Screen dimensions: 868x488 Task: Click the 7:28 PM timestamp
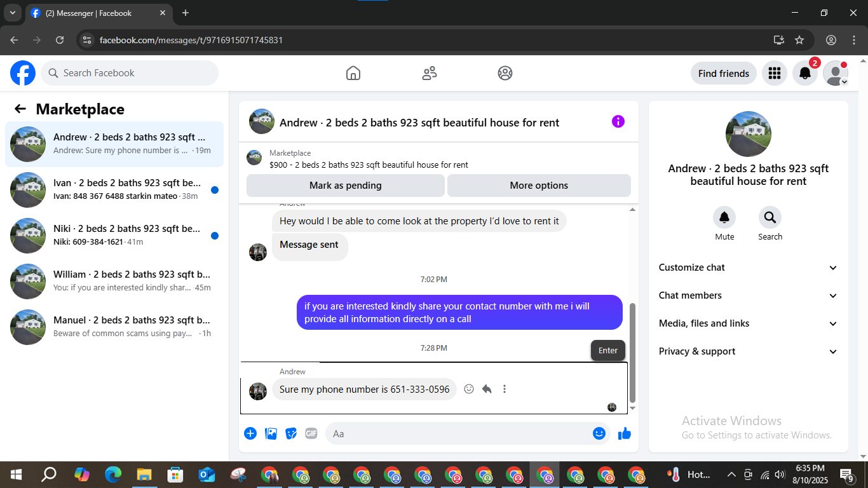coord(434,348)
